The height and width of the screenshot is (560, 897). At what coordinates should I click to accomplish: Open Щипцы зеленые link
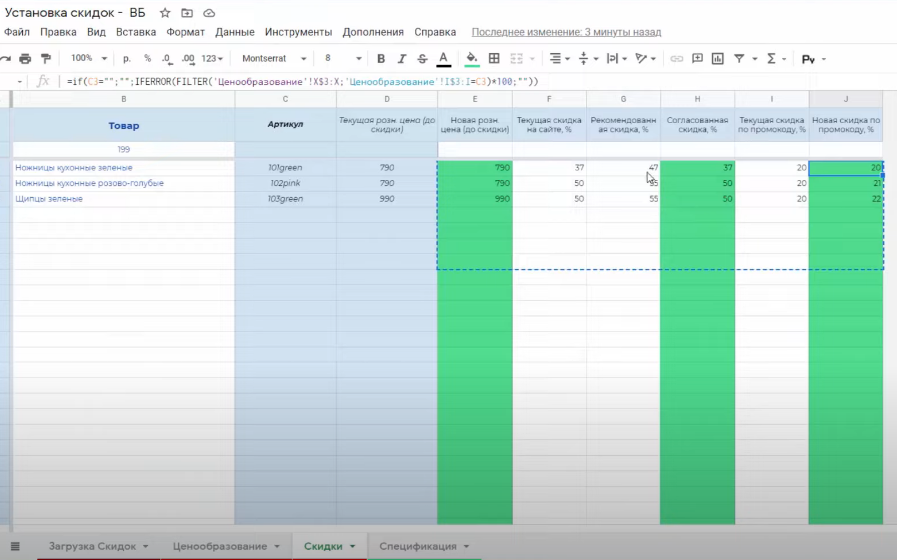tap(49, 198)
